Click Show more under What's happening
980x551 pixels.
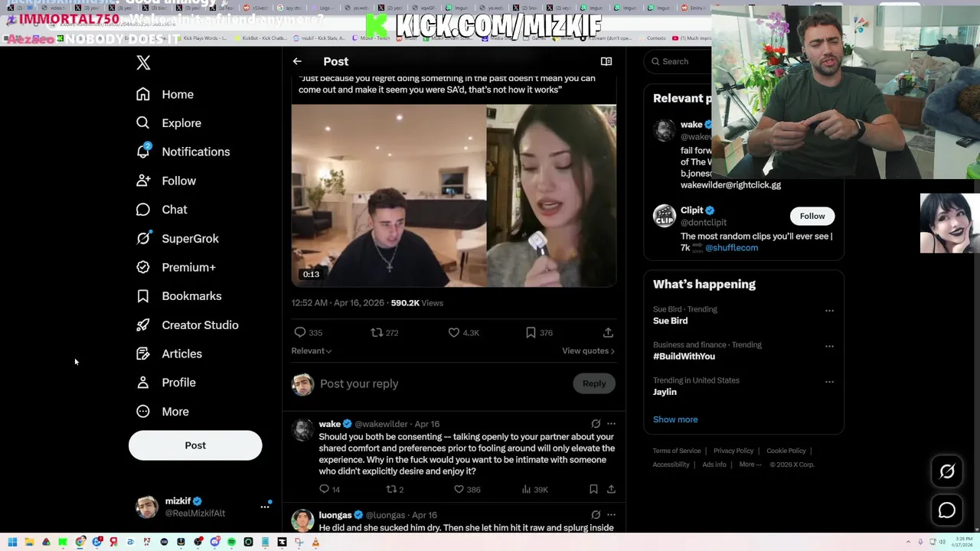pos(675,419)
